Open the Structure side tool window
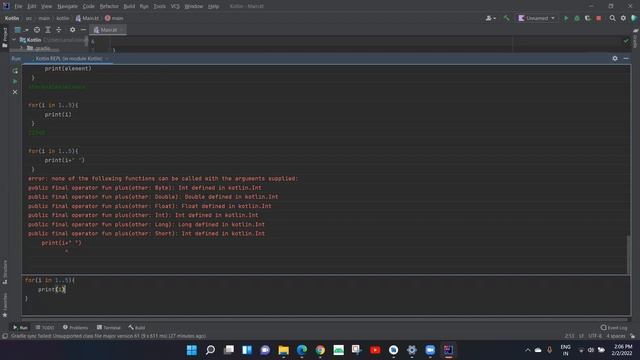The height and width of the screenshot is (360, 640). click(x=4, y=272)
